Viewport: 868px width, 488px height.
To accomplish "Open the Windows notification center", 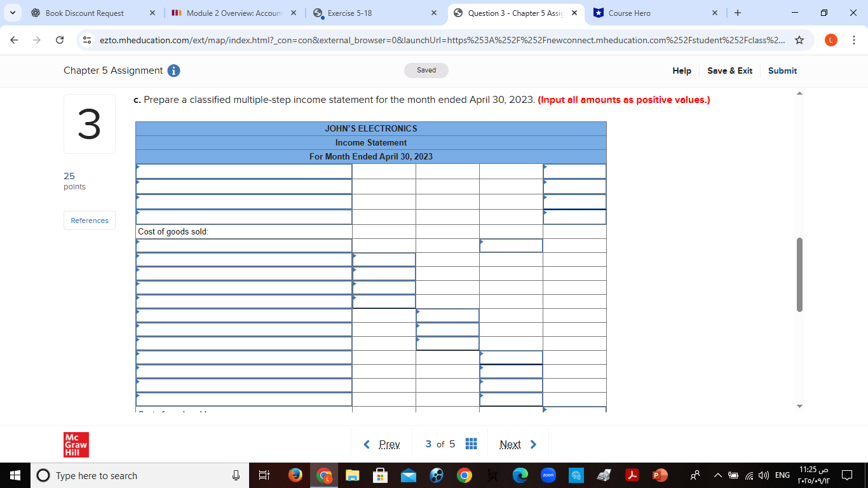I will (847, 475).
